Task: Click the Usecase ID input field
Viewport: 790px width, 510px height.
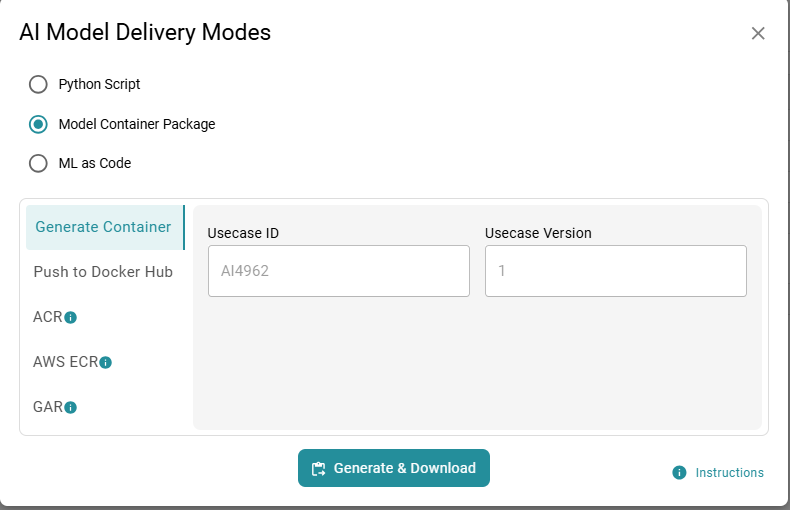Action: 338,271
